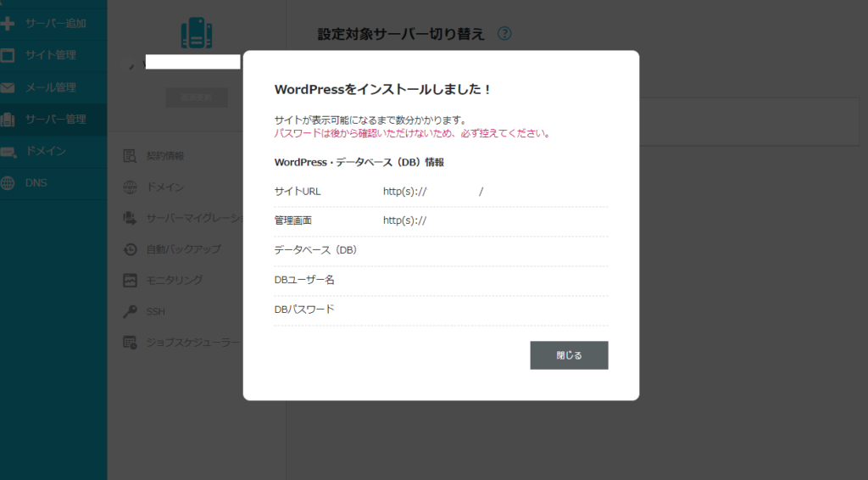This screenshot has height=480, width=868.
Task: Click the WordPressをインストールしました！ heading
Action: (x=382, y=90)
